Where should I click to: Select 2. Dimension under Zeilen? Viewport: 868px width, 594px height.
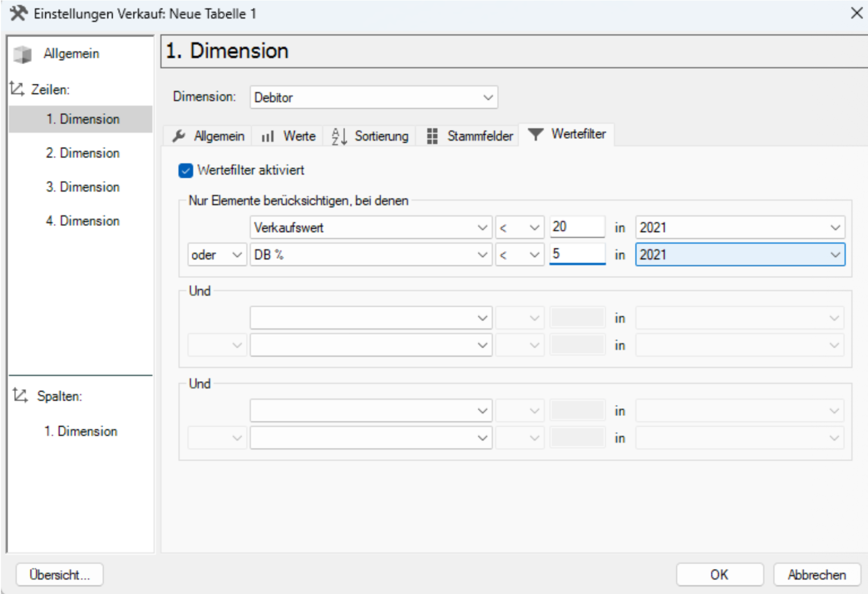pyautogui.click(x=81, y=153)
